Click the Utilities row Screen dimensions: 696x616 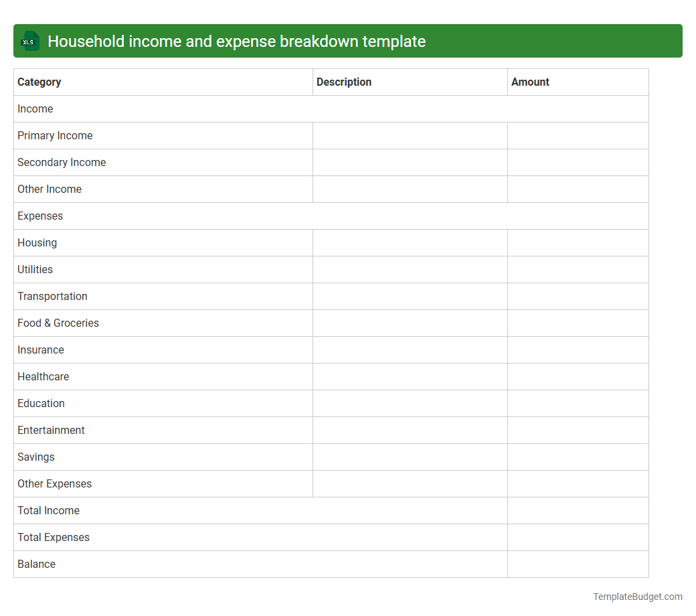35,269
